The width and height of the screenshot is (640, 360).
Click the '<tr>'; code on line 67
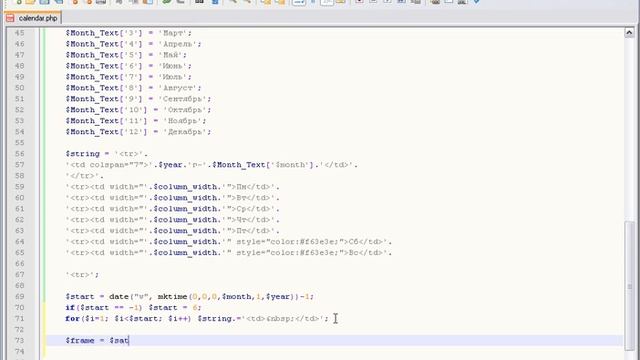(x=82, y=275)
